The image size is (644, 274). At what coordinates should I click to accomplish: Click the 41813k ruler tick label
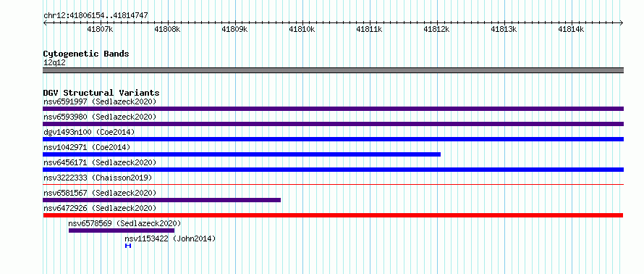pos(504,29)
